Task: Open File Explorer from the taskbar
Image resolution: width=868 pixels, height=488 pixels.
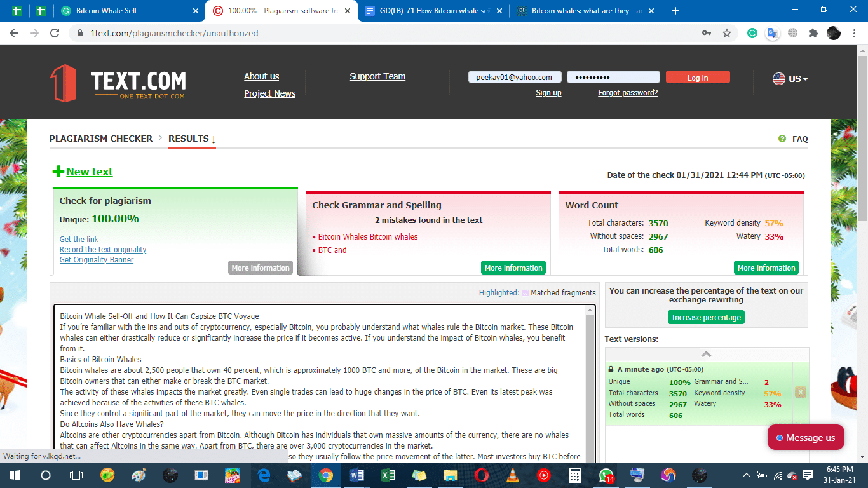Action: click(450, 475)
